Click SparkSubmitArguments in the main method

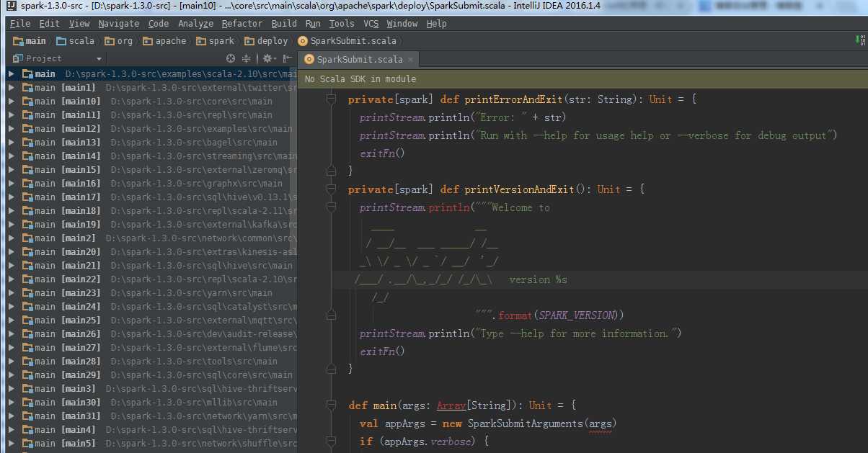526,423
